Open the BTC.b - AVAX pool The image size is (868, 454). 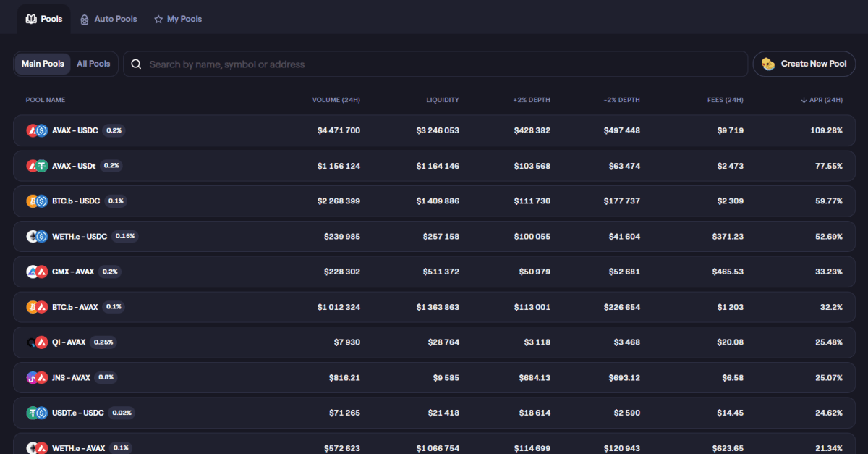tap(434, 307)
